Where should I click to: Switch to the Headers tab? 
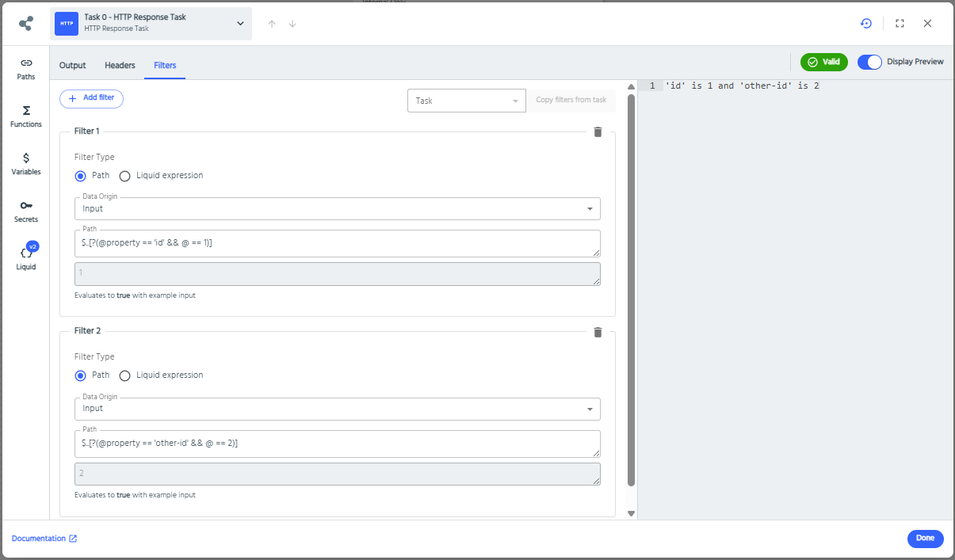tap(120, 65)
